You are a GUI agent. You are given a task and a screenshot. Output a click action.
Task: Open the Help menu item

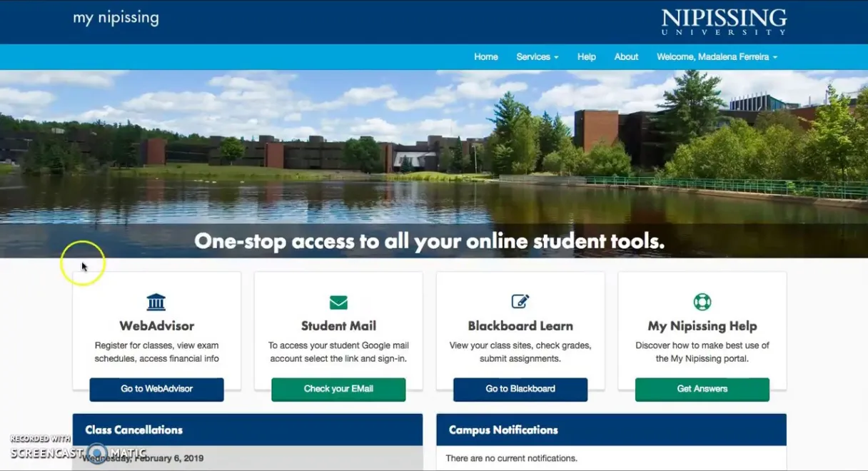(x=587, y=57)
